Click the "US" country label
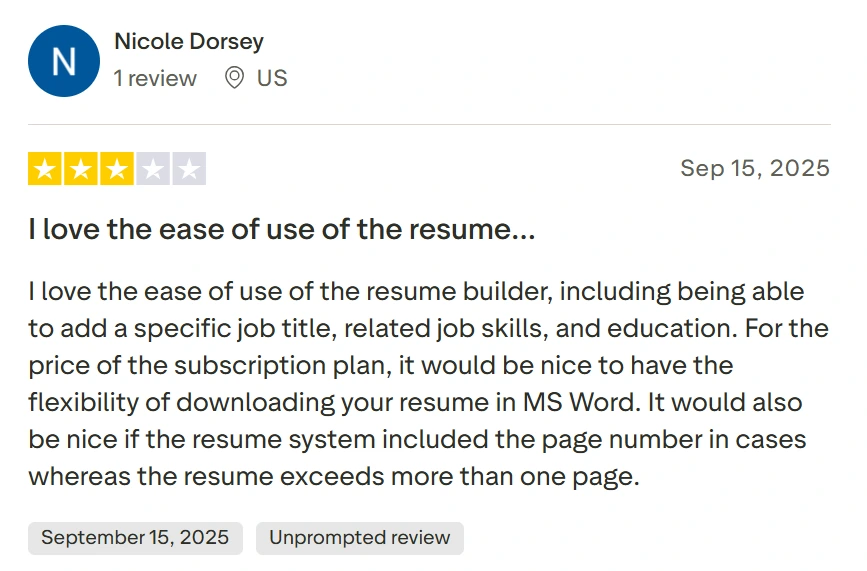Screen dimensions: 867x571 tap(272, 78)
